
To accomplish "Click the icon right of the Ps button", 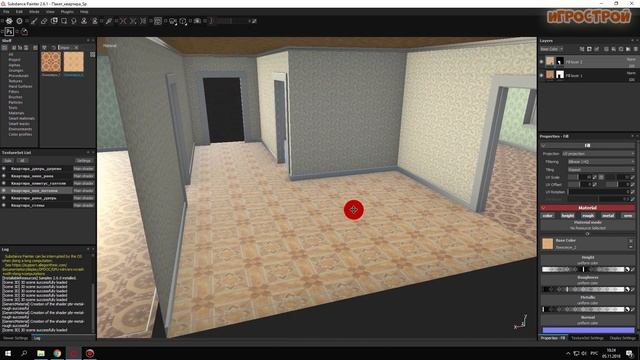I will tap(24, 31).
